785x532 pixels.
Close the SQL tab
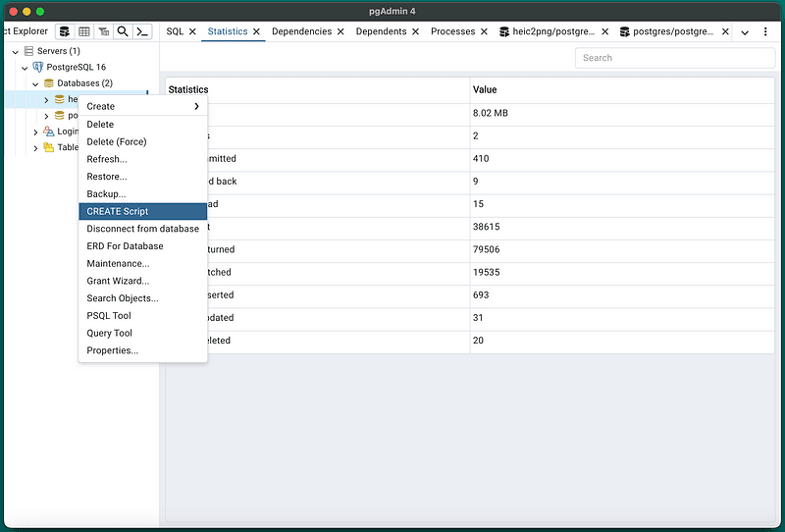192,31
